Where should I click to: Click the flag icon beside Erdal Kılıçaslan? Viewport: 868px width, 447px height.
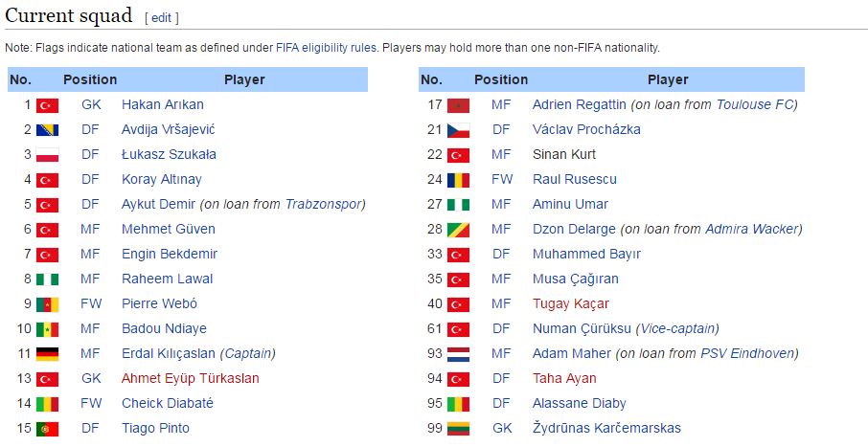click(48, 354)
